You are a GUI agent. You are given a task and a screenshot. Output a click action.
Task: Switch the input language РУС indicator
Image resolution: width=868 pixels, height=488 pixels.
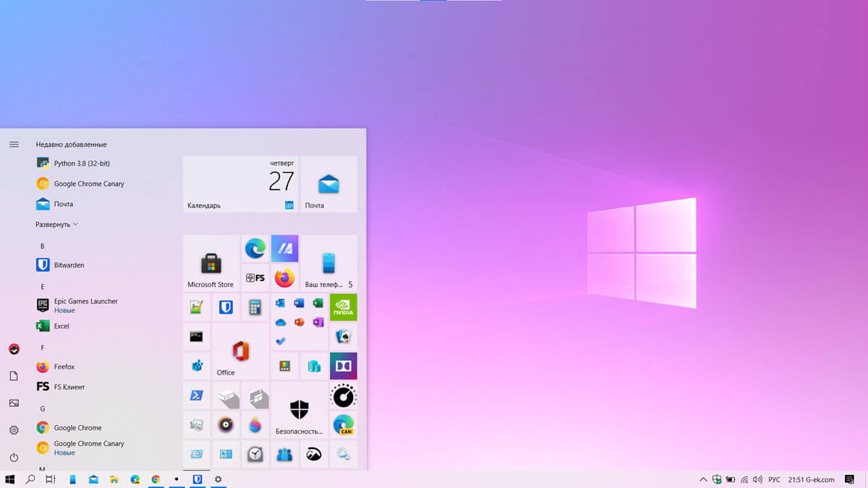(774, 479)
